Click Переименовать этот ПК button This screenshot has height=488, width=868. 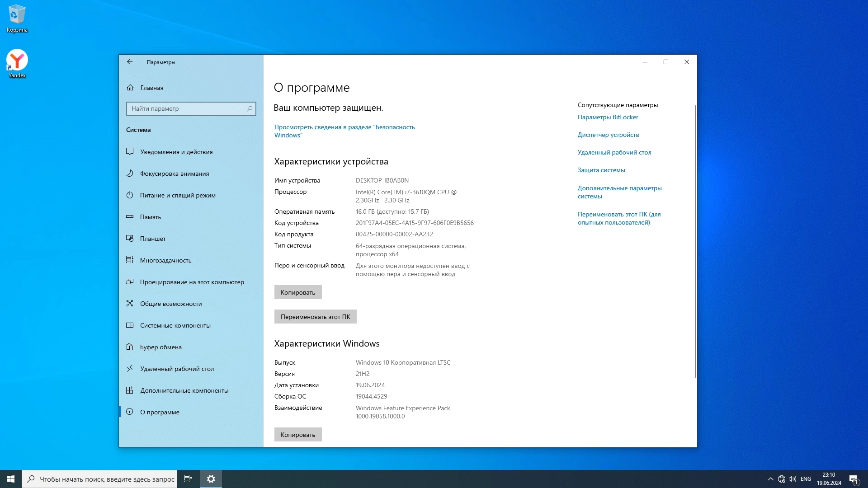[315, 317]
